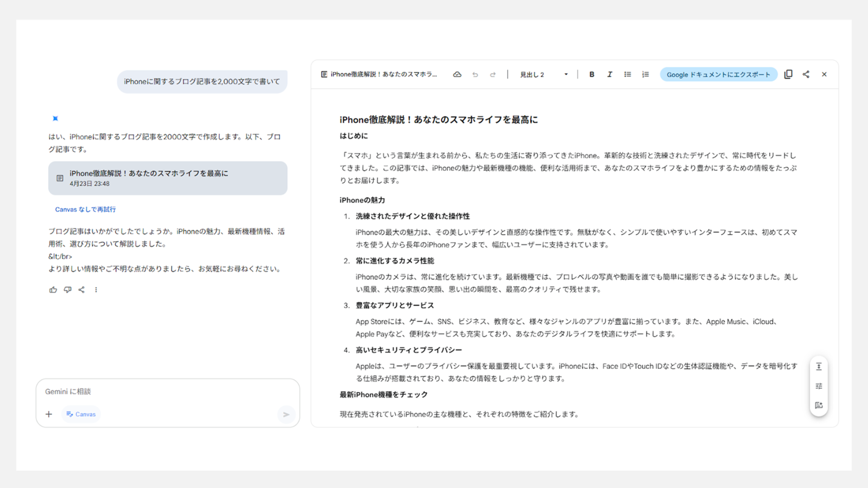The image size is (868, 488).
Task: Click list item 高いセキュリティとプライバシー
Action: click(409, 350)
